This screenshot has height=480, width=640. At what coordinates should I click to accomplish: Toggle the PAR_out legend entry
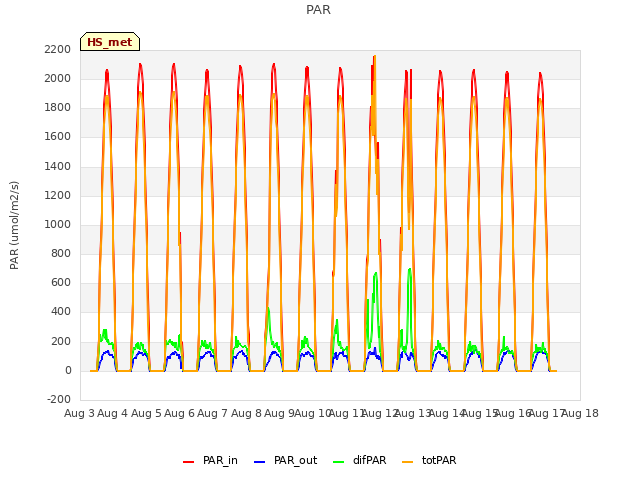(285, 460)
